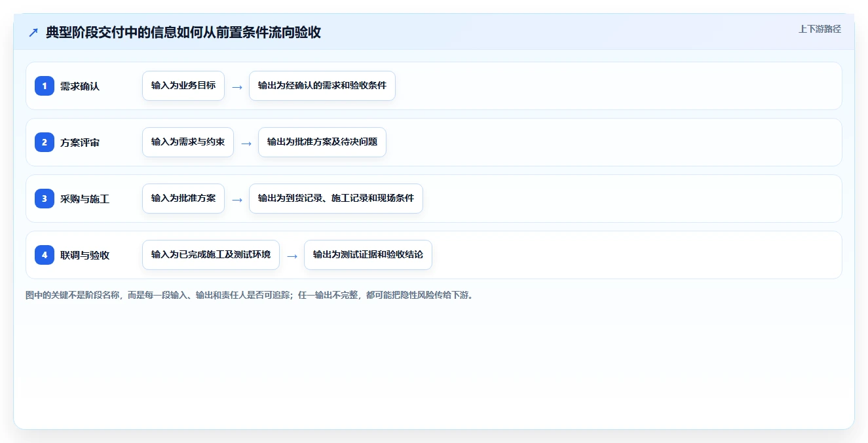Click the 输入为业务目标 chip

click(183, 86)
